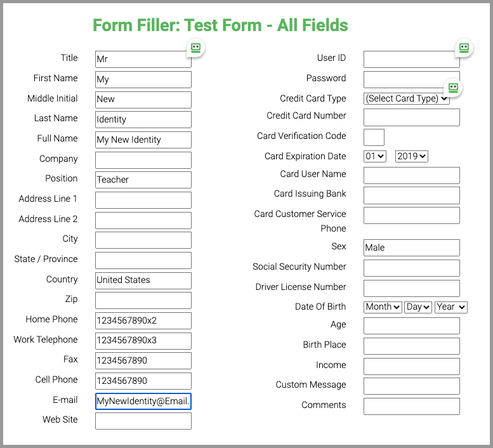The image size is (493, 448).
Task: Click the Work Telephone field
Action: (143, 341)
